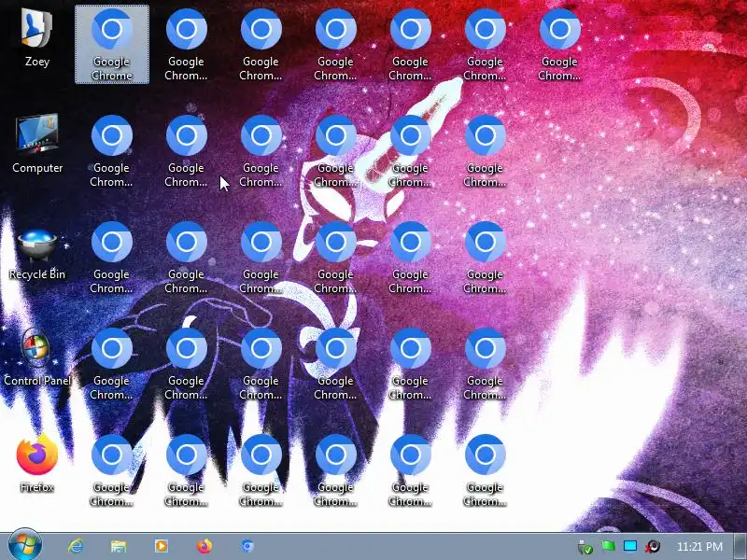
Task: Select the last Chrome shortcut in top row
Action: (x=559, y=44)
